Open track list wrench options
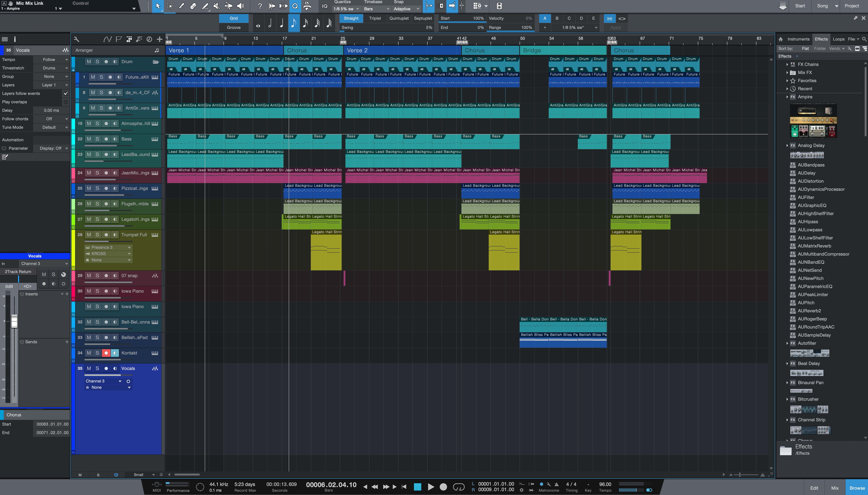The width and height of the screenshot is (868, 495). coord(76,39)
